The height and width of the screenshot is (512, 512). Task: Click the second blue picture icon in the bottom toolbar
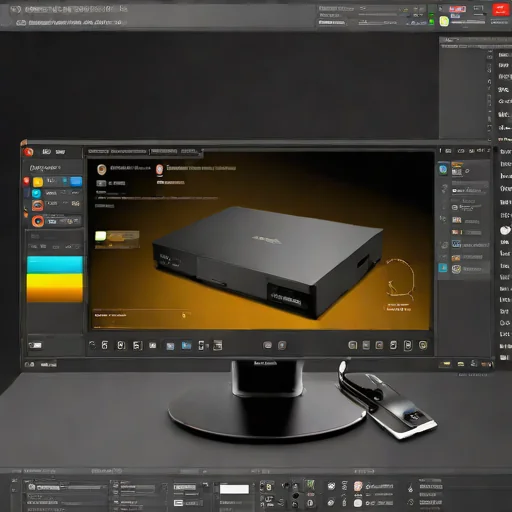(x=186, y=345)
